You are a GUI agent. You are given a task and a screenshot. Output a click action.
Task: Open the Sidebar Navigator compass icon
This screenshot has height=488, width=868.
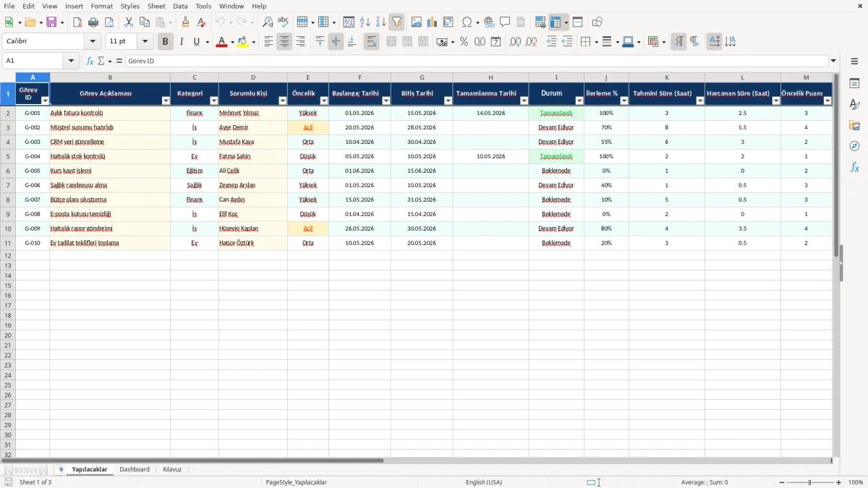pyautogui.click(x=854, y=146)
